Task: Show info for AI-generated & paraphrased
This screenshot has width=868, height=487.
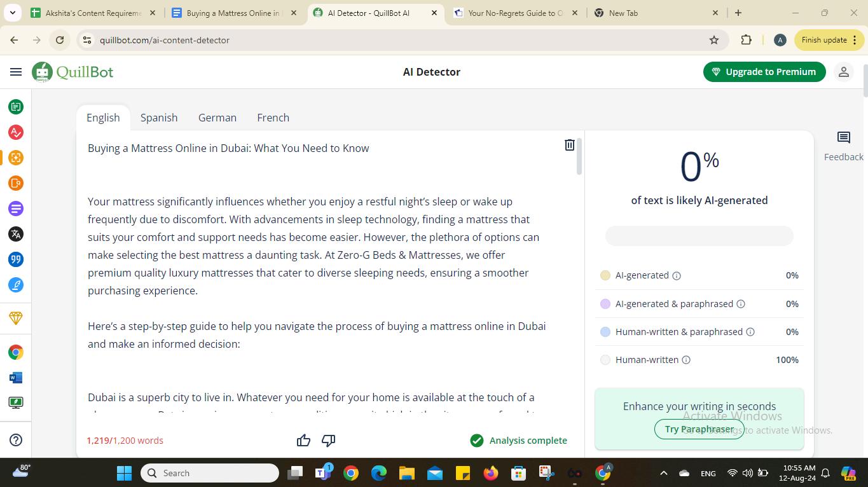Action: click(741, 304)
